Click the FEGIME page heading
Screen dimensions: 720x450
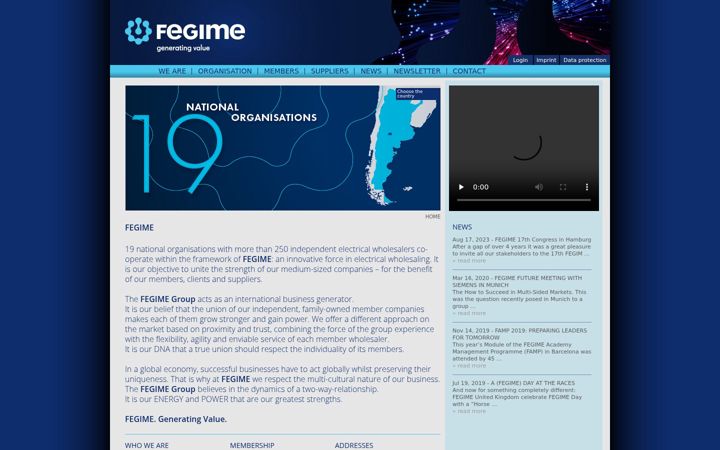(139, 228)
